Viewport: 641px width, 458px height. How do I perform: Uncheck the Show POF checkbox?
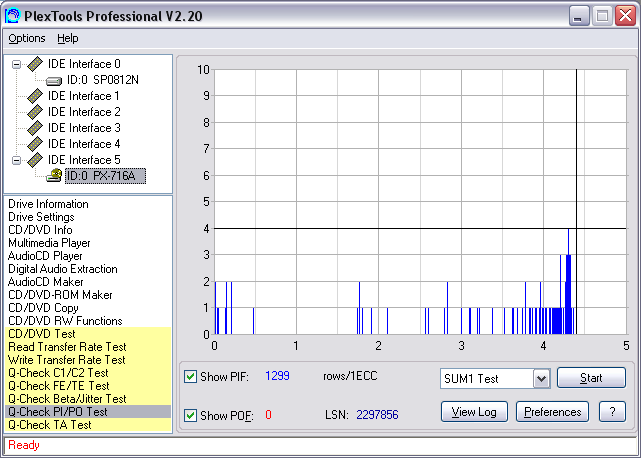point(190,415)
